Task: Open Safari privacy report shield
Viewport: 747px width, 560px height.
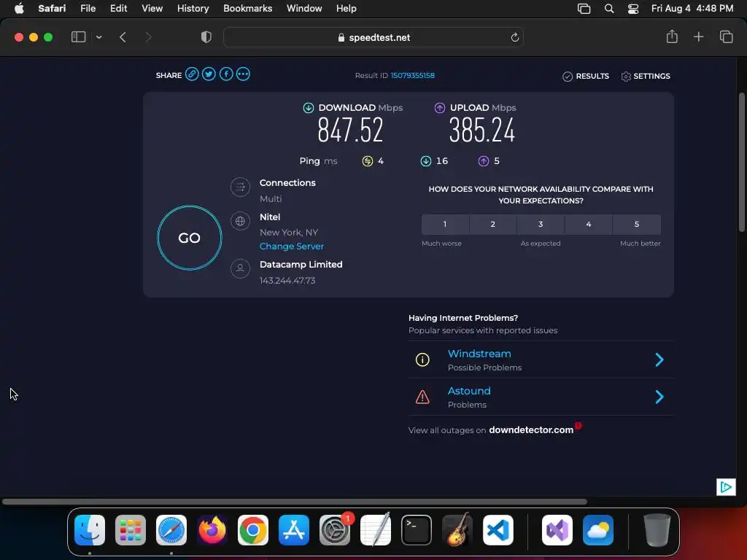Action: coord(206,37)
